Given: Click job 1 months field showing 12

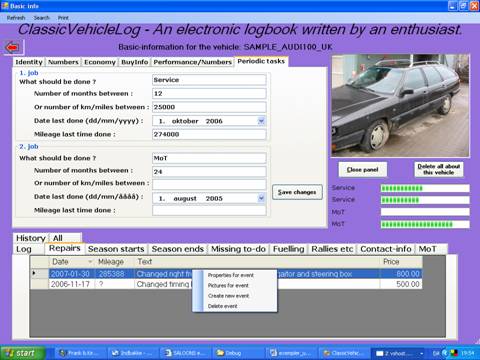Looking at the screenshot, I should pyautogui.click(x=209, y=94).
